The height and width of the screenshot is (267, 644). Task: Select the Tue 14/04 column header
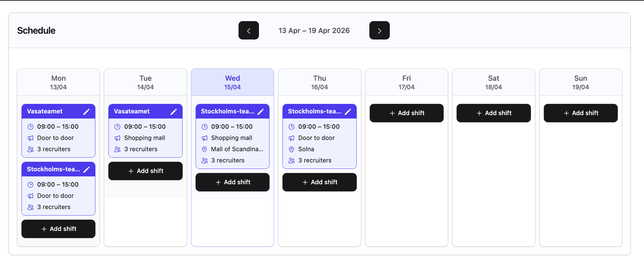point(145,82)
